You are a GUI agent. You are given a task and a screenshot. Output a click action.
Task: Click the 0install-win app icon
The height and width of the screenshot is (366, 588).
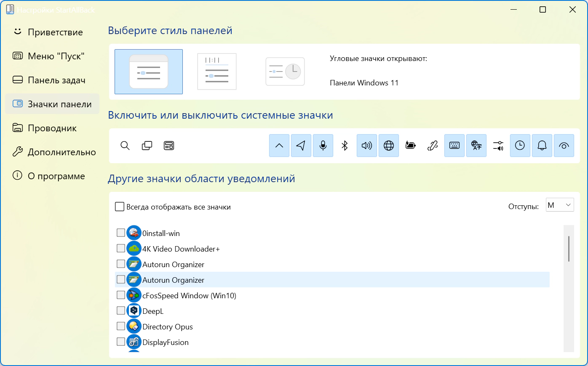click(134, 233)
